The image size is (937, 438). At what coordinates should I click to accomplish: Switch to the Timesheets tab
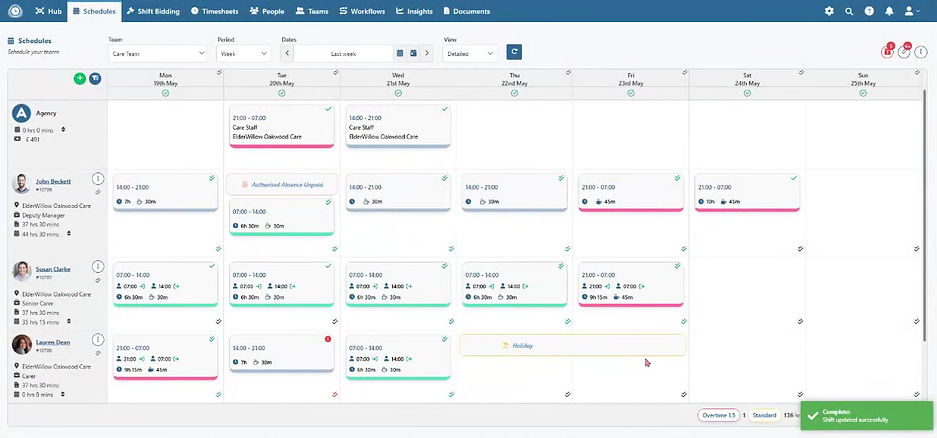[215, 11]
